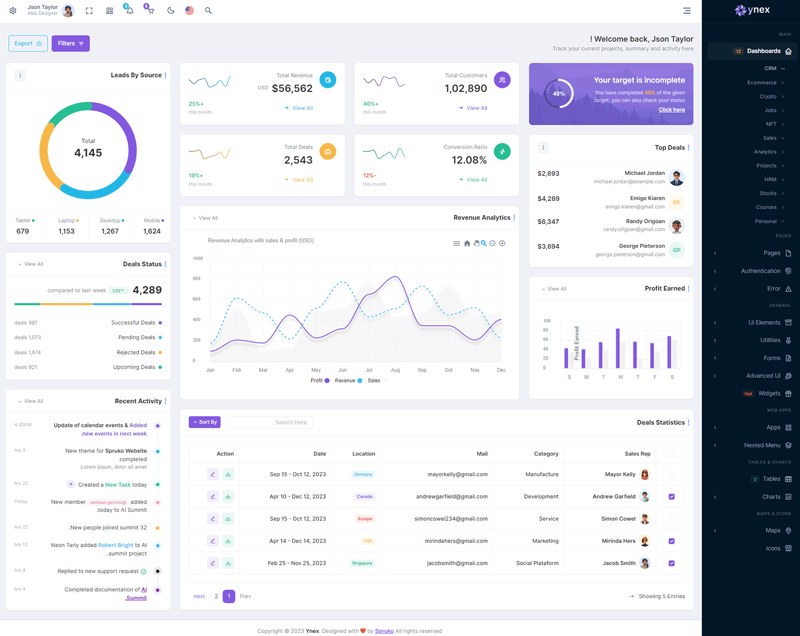Open the Widgets sidebar item
Image resolution: width=800 pixels, height=636 pixels.
point(768,393)
